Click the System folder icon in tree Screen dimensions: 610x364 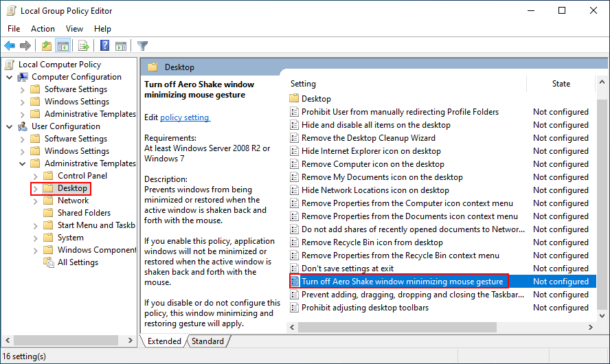[x=48, y=238]
